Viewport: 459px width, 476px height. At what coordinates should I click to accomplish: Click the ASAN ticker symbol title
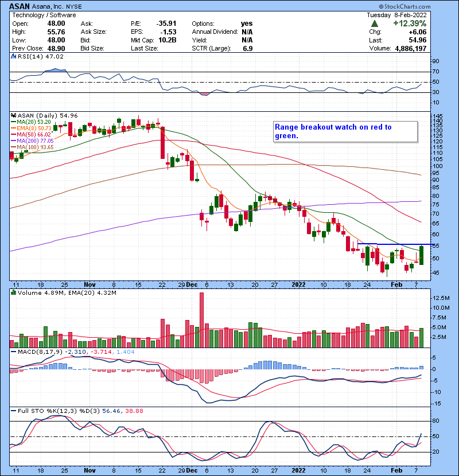click(20, 6)
